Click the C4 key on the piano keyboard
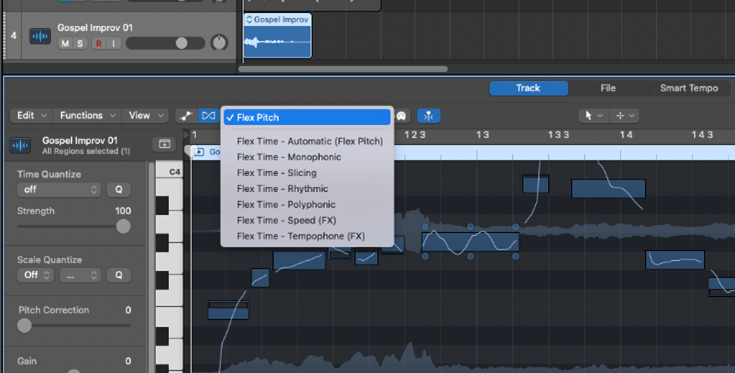Image resolution: width=735 pixels, height=373 pixels. tap(169, 170)
